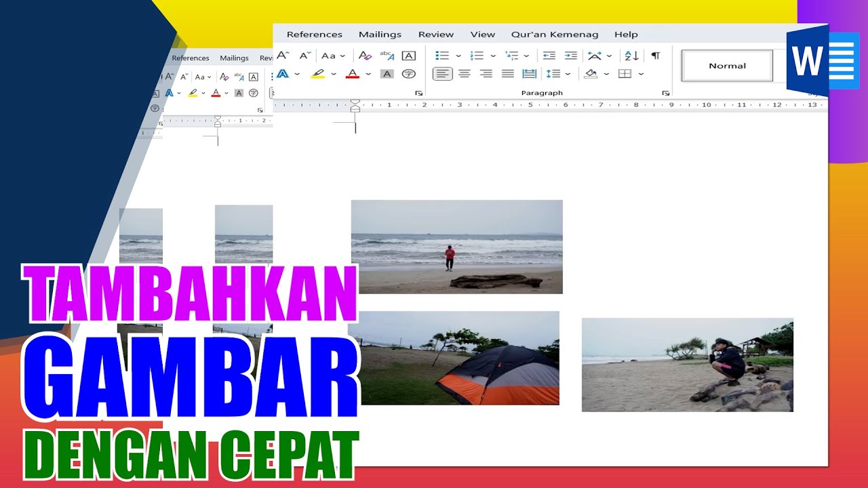Click the indent marker on front ruler
Screen dimensions: 868x488
tap(355, 105)
